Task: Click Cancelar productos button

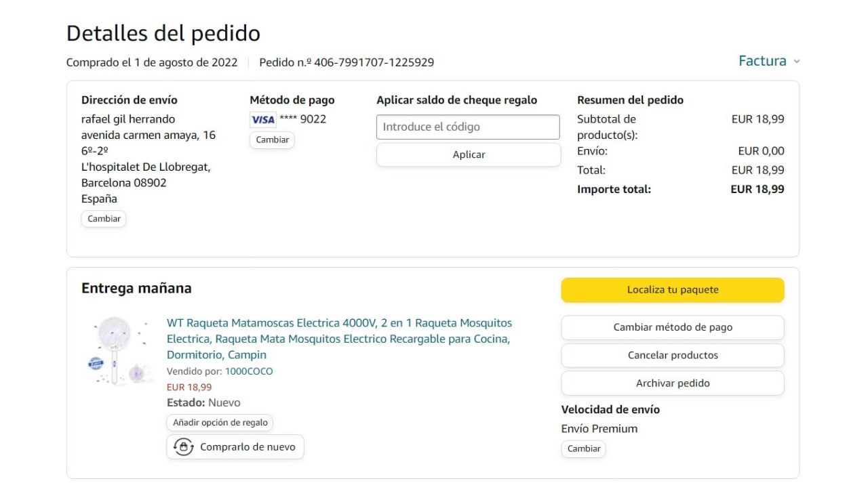Action: 672,355
